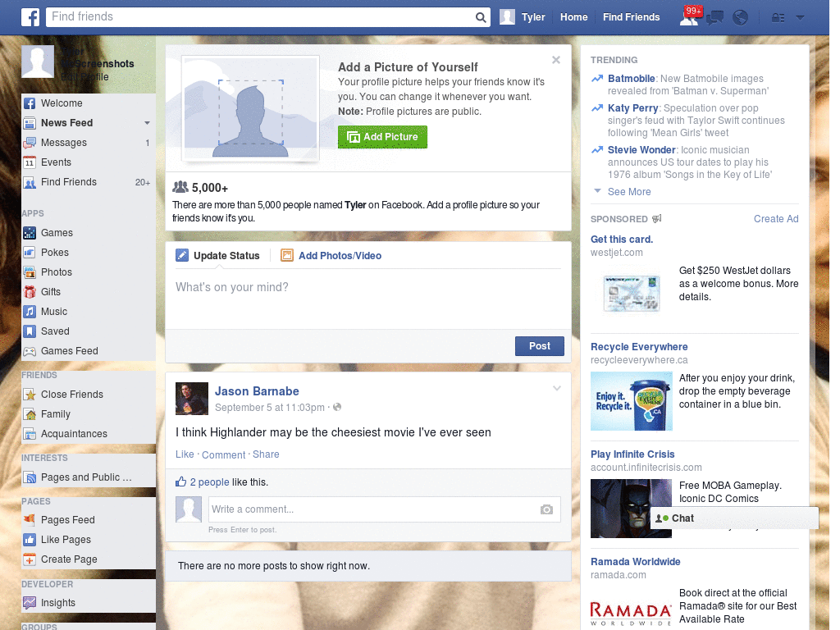Open News Feed in the sidebar
Image resolution: width=840 pixels, height=630 pixels.
(67, 123)
